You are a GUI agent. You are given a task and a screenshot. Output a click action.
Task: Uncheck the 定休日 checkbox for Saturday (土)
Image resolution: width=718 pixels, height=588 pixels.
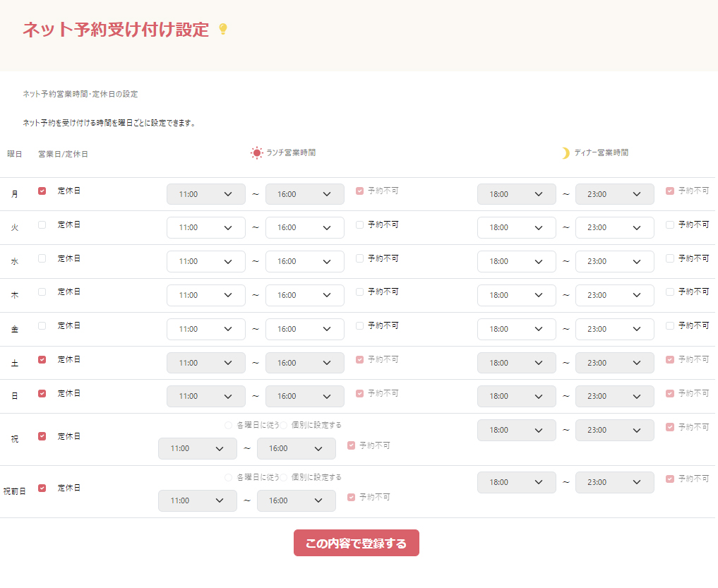coord(42,359)
